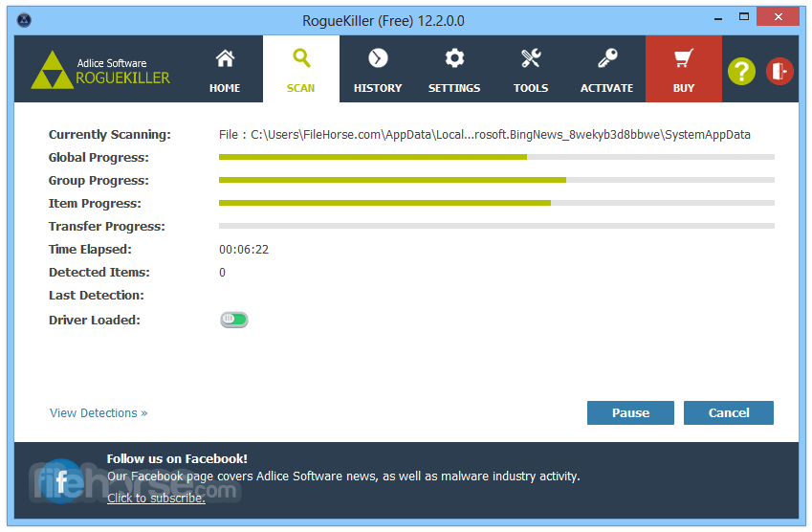Toggle the Driver Loaded switch
This screenshot has width=812, height=532.
[234, 320]
